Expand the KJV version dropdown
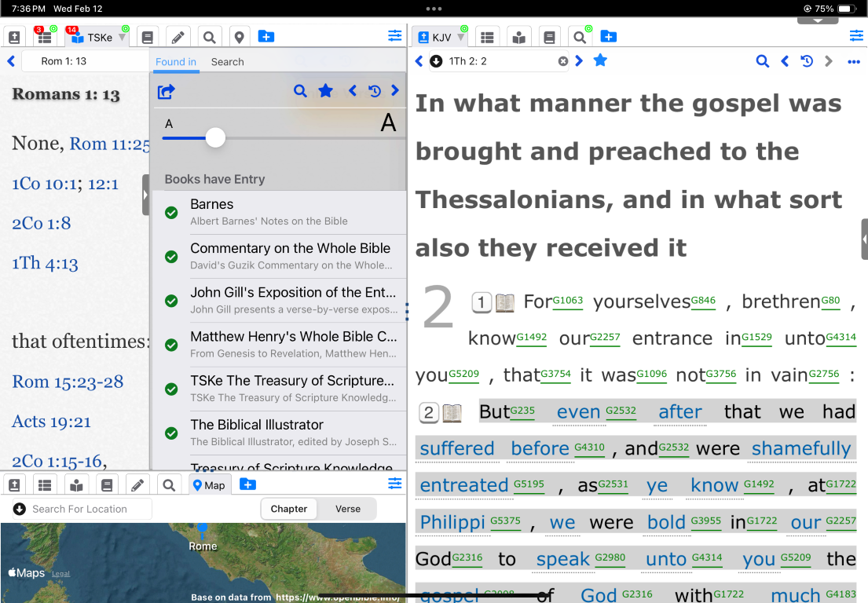This screenshot has height=603, width=868. [462, 38]
